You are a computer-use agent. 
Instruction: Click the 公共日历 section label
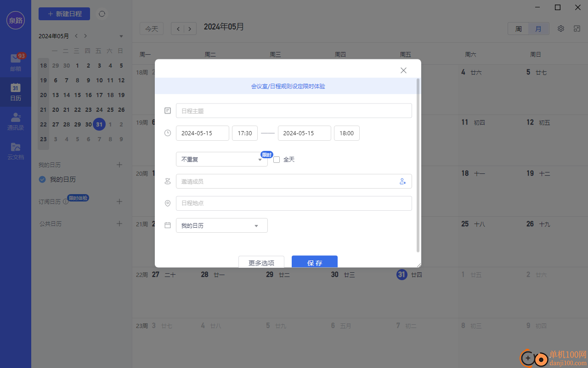click(x=51, y=224)
